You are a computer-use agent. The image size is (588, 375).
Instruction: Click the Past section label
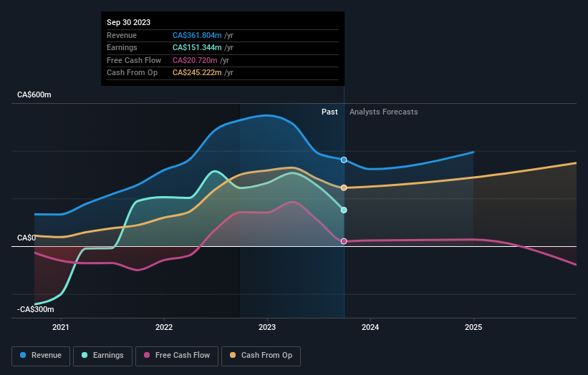click(x=329, y=112)
